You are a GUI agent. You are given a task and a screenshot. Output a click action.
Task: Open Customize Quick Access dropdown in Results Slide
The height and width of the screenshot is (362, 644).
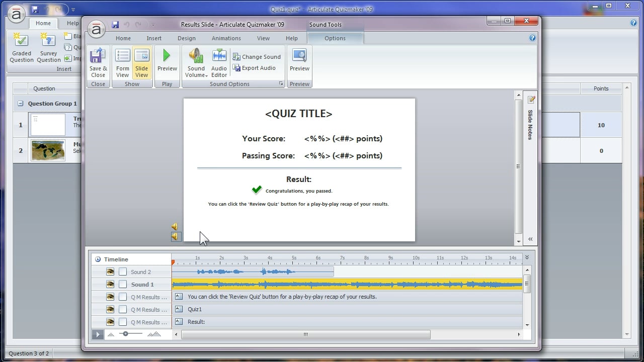[x=153, y=25]
